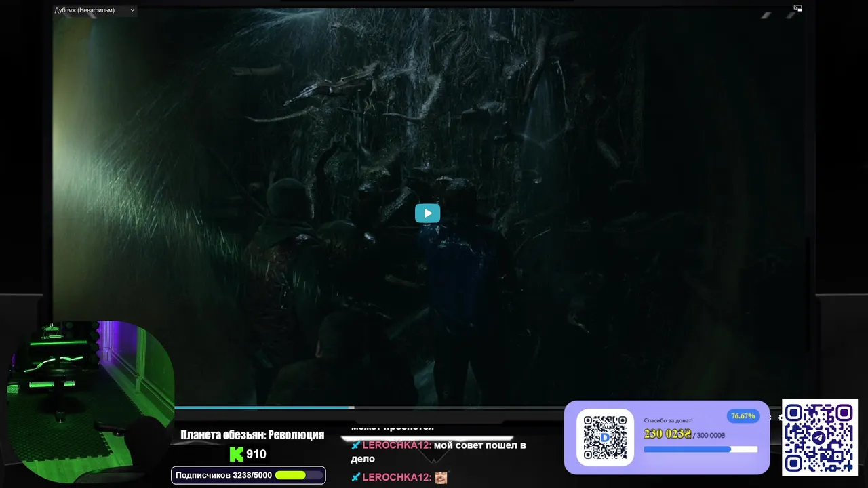Open the Дубляж (Невафильм) audio track dropdown
This screenshot has height=488, width=868.
coord(95,10)
